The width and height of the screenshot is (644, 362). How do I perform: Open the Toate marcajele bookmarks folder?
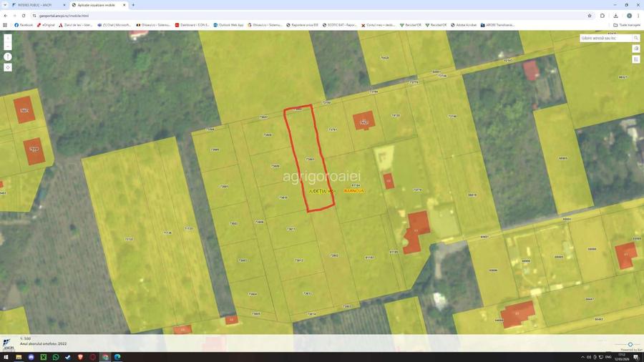tap(627, 24)
